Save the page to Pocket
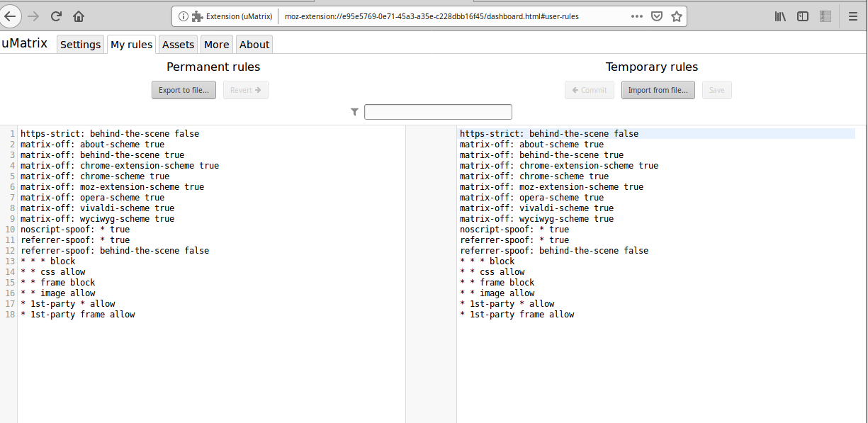868x423 pixels. tap(655, 16)
